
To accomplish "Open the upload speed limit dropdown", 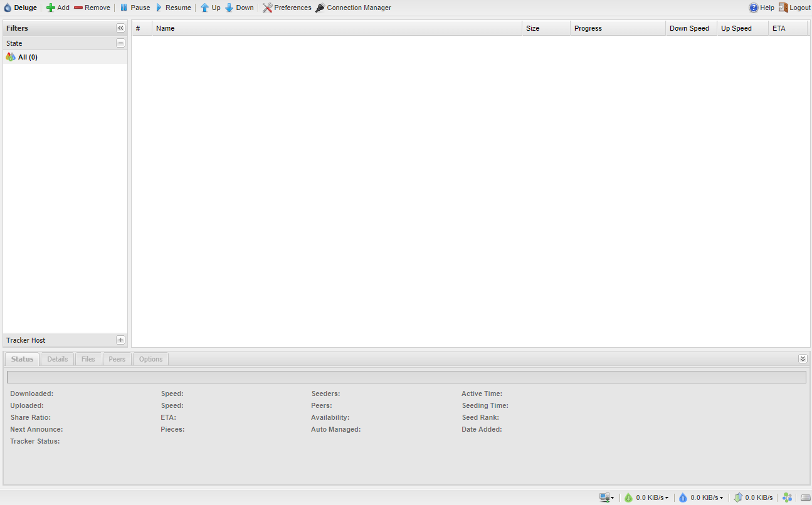I will pyautogui.click(x=700, y=497).
